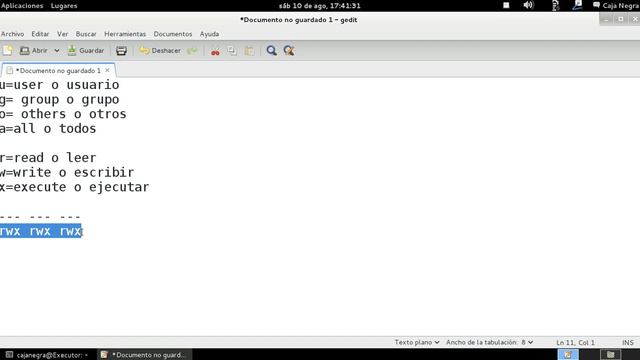
Task: Open the Lugares menu in top panel
Action: [x=64, y=6]
